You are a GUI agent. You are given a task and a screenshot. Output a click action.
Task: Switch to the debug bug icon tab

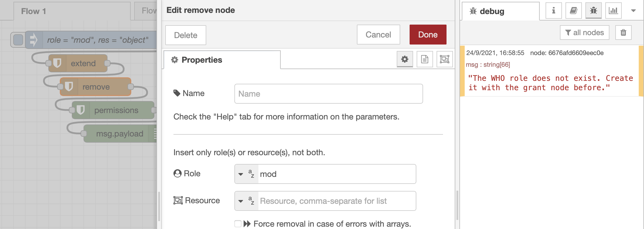(x=593, y=11)
